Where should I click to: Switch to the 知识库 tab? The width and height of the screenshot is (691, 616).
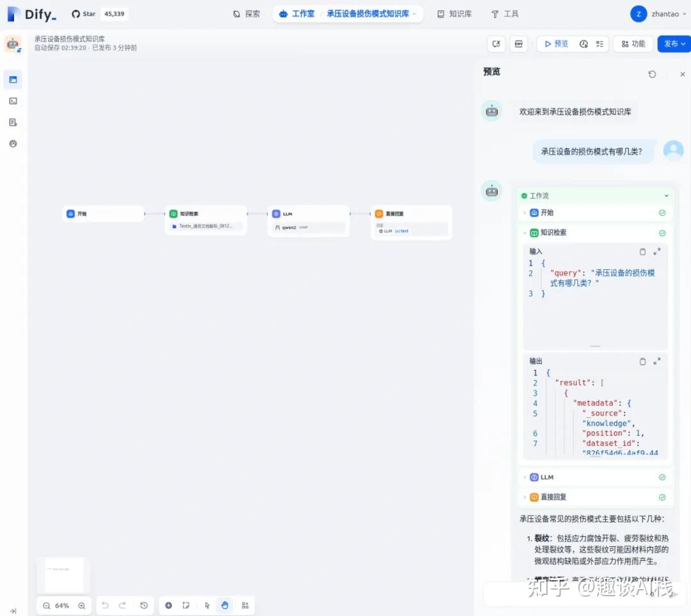point(454,13)
